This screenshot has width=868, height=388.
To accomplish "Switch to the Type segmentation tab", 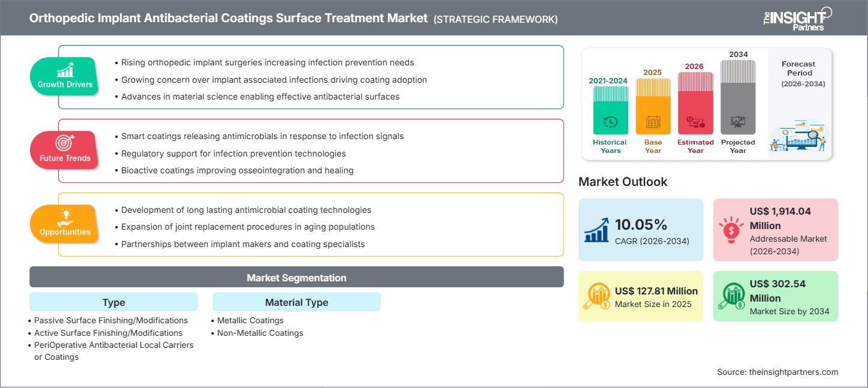I will (113, 302).
